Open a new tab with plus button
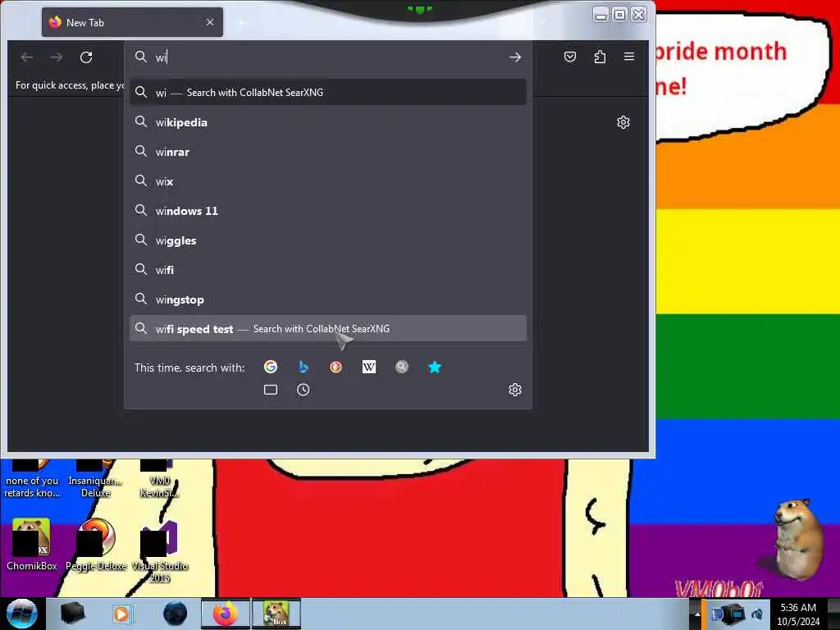 pyautogui.click(x=241, y=22)
